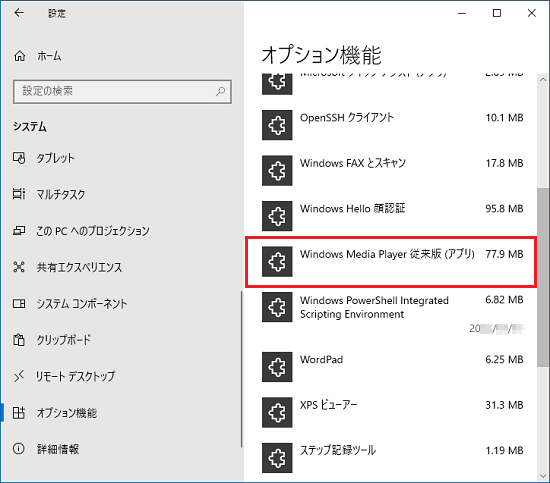Screen dimensions: 550x483
Task: Click the クリップボード icon
Action: pyautogui.click(x=19, y=340)
